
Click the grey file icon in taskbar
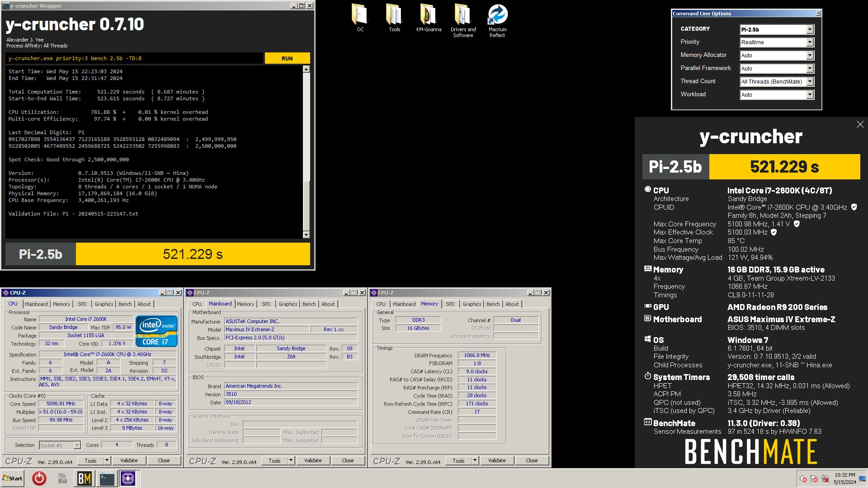tap(62, 478)
